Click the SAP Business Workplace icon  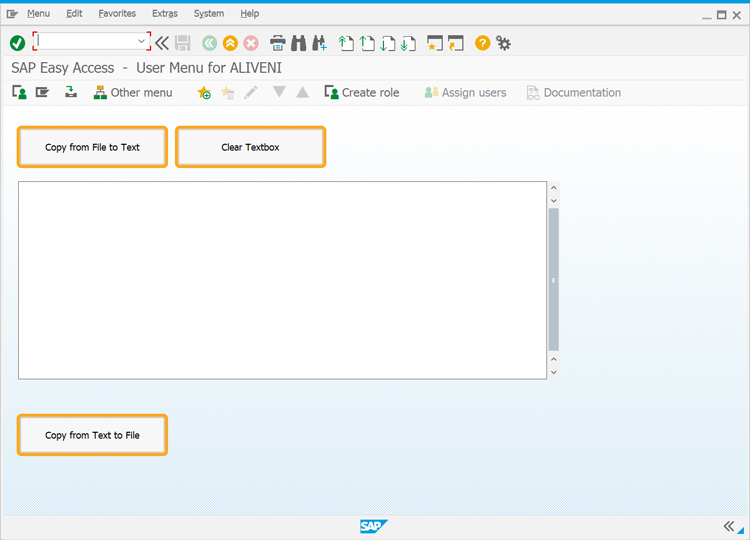(x=71, y=92)
